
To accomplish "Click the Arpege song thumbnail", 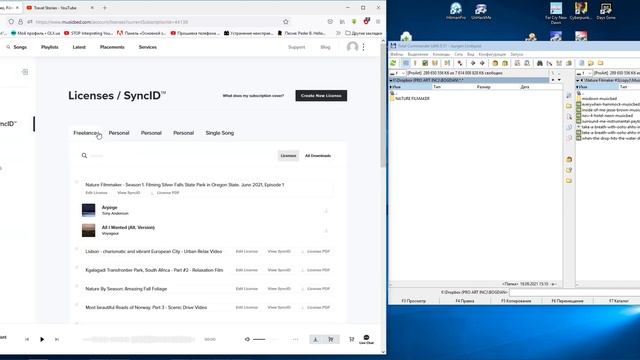I will point(89,210).
